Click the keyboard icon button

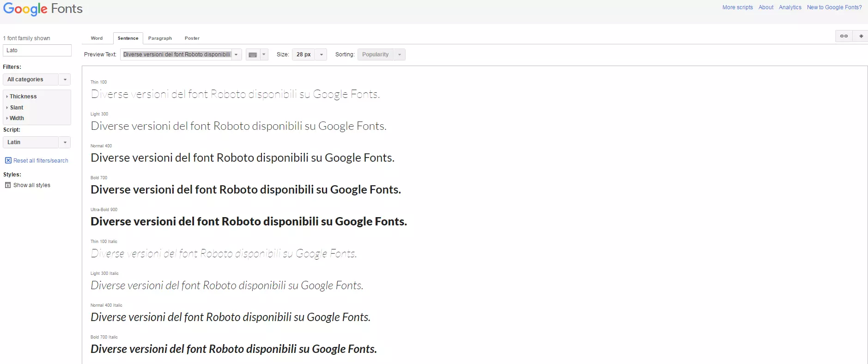pyautogui.click(x=253, y=55)
